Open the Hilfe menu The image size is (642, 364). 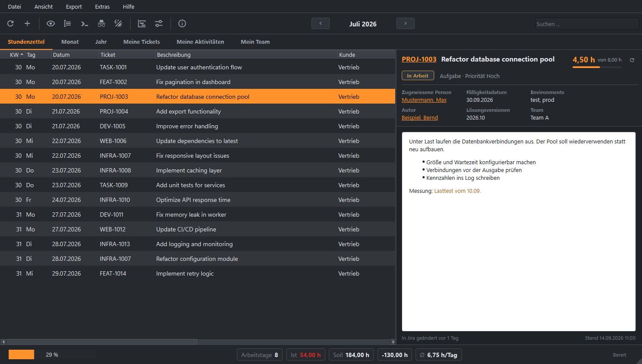tap(128, 6)
